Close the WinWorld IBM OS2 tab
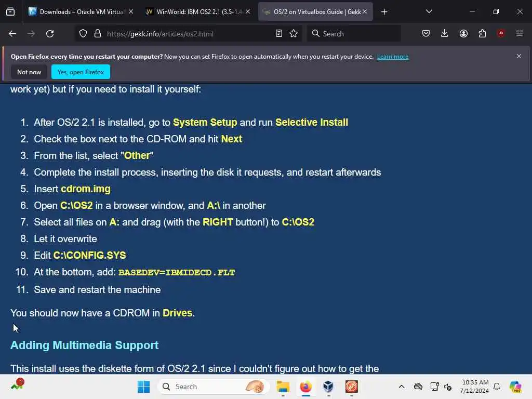 248,11
